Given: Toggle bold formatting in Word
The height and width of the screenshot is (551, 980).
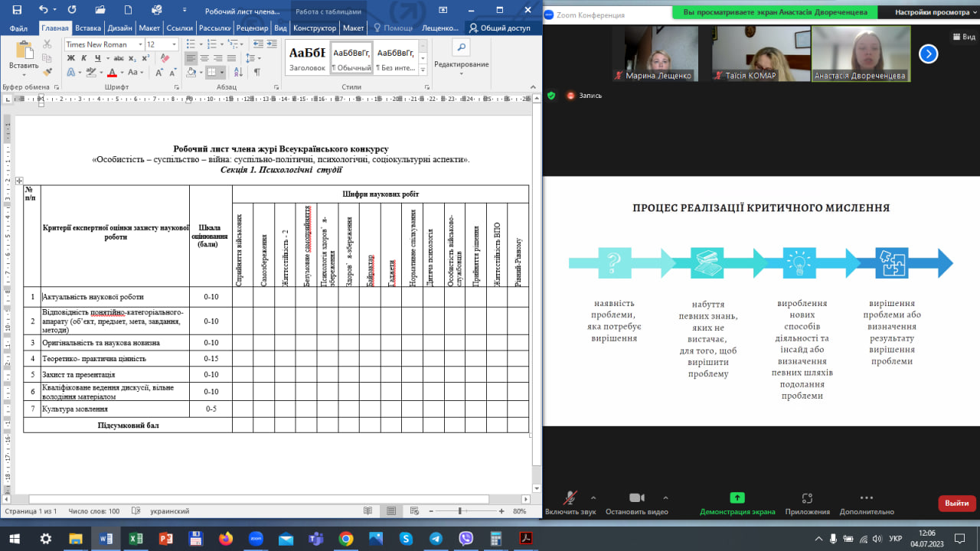Looking at the screenshot, I should pos(70,58).
